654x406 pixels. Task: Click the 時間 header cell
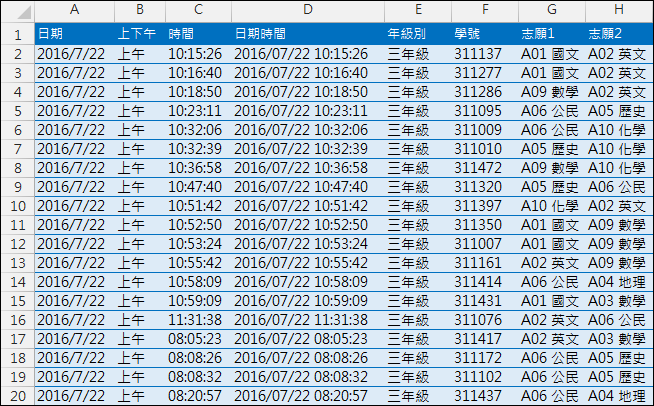click(198, 34)
